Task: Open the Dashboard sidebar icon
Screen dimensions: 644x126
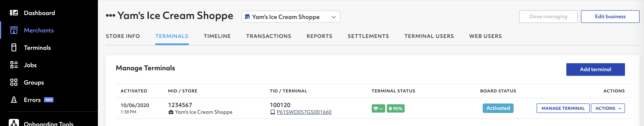Action: pos(14,13)
